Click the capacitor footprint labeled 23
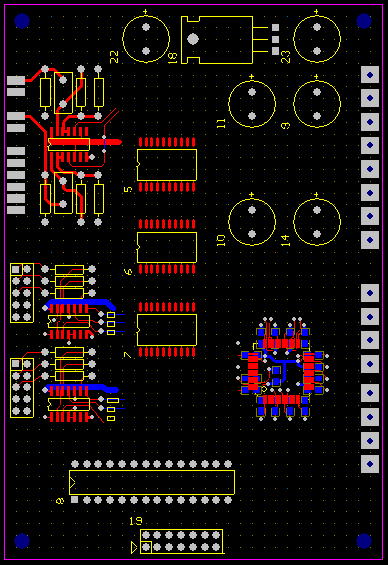The image size is (388, 565). coord(317,39)
